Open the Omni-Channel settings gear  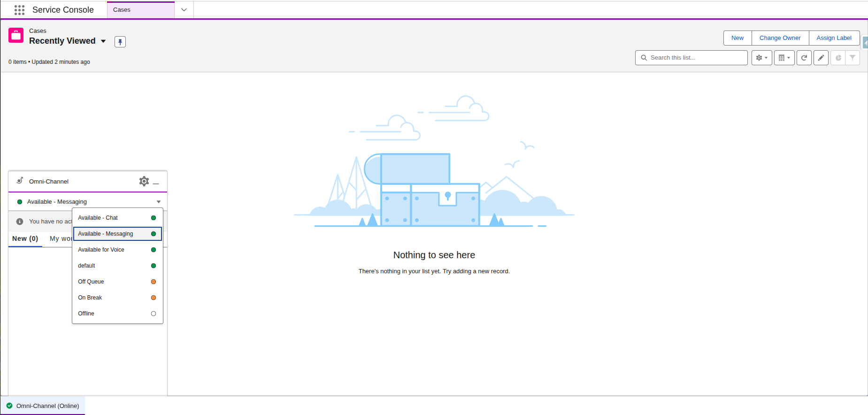[144, 181]
